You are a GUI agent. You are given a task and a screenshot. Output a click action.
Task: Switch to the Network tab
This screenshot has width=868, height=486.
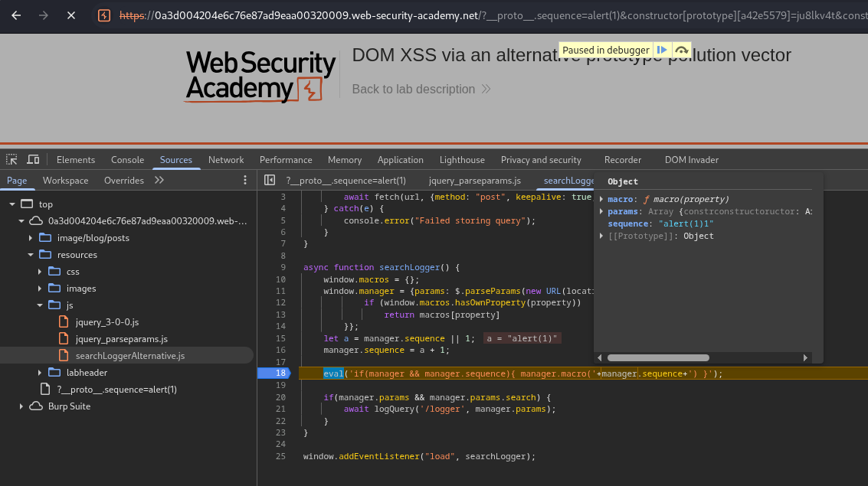point(226,159)
